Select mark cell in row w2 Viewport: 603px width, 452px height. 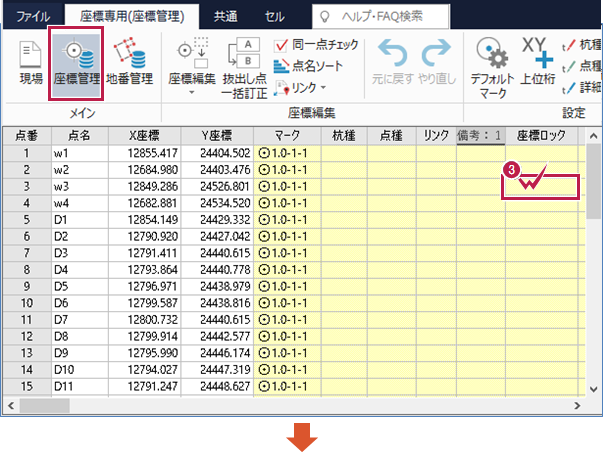[x=287, y=170]
